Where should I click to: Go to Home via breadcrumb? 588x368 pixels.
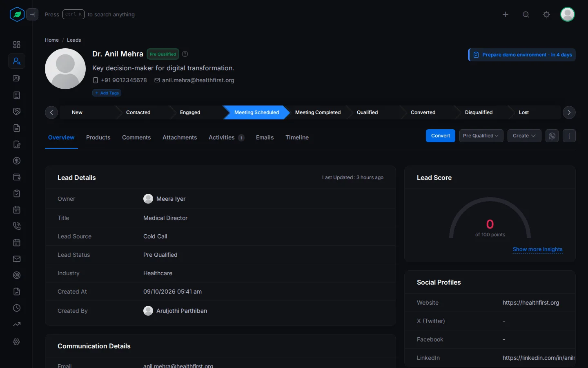[x=52, y=40]
